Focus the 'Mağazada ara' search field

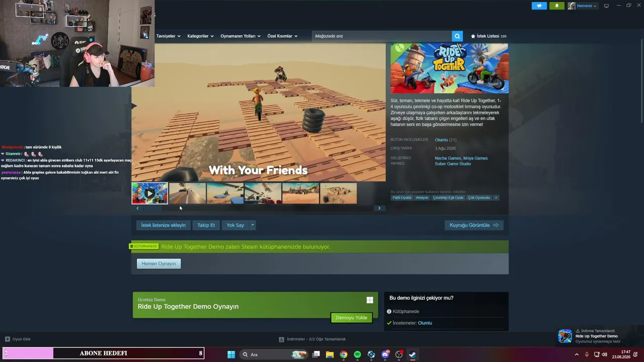(382, 36)
